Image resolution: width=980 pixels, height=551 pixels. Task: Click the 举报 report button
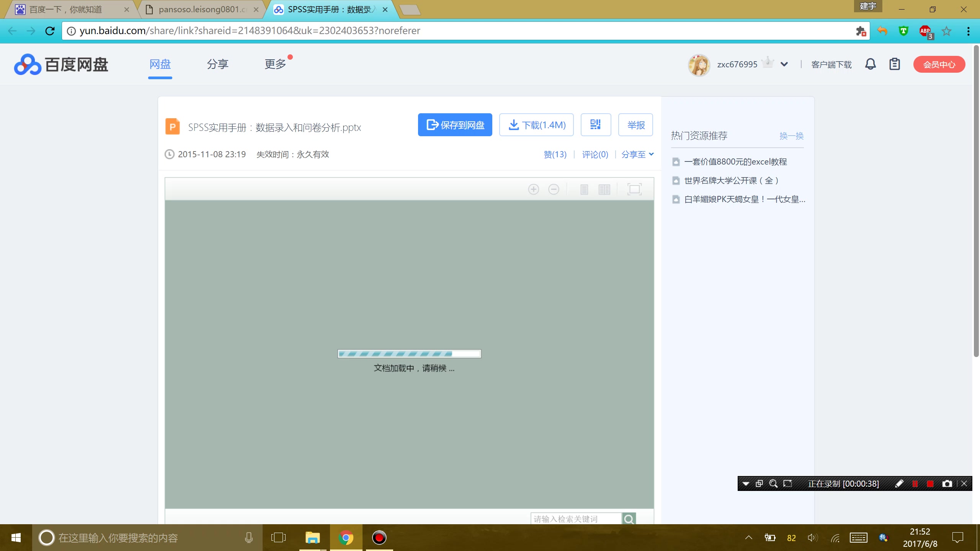pos(635,125)
